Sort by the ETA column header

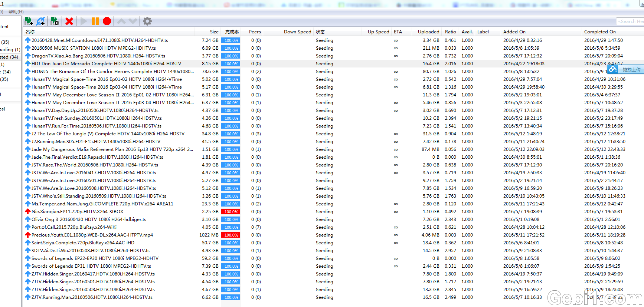pos(402,32)
